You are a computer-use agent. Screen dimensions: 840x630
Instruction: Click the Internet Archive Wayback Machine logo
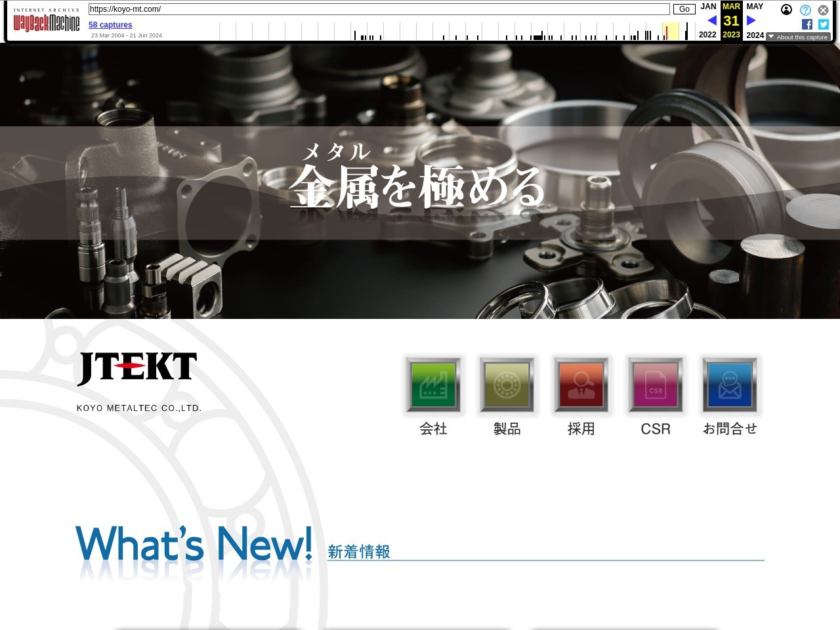click(47, 20)
